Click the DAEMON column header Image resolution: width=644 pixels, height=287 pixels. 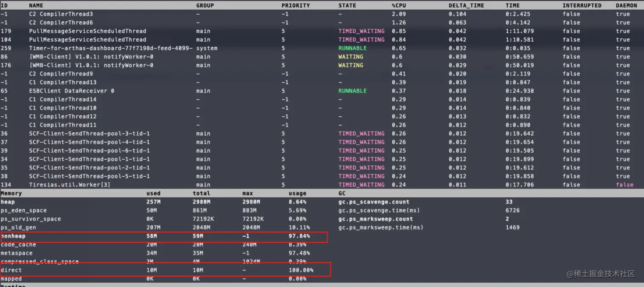(626, 6)
